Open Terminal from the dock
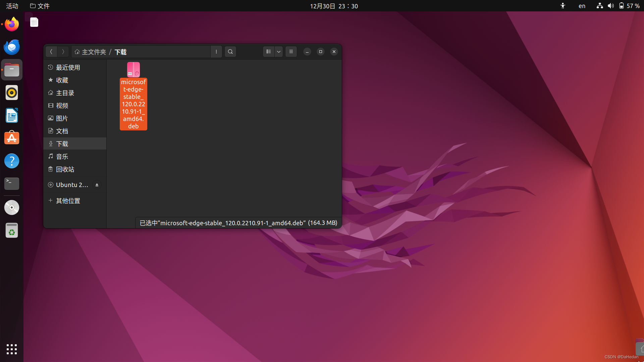Image resolution: width=644 pixels, height=362 pixels. point(12,183)
